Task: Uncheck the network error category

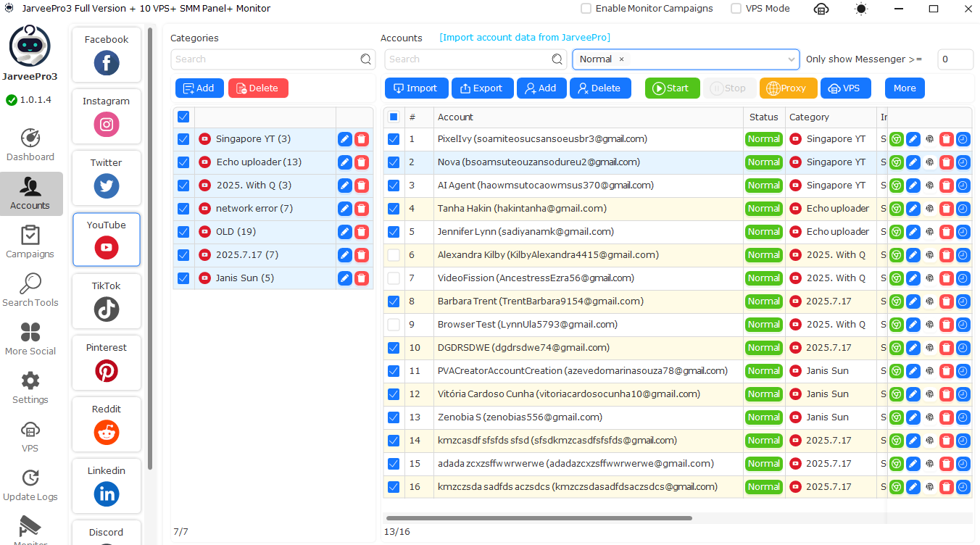Action: click(183, 209)
